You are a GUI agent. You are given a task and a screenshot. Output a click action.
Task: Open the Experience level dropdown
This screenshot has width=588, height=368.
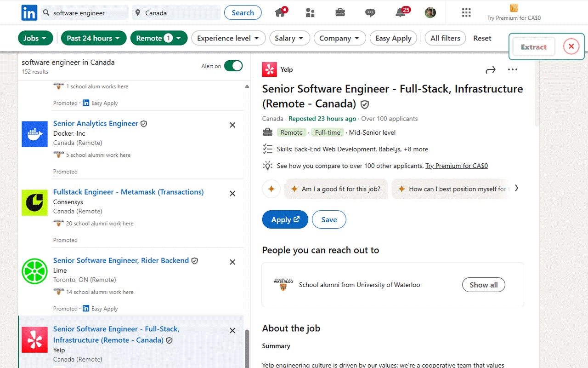pos(228,38)
